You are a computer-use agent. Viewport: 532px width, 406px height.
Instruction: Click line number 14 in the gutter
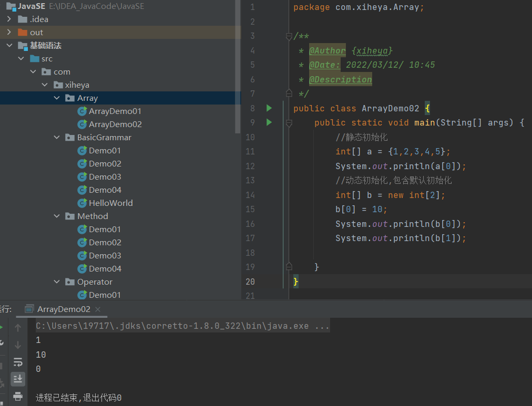point(250,195)
